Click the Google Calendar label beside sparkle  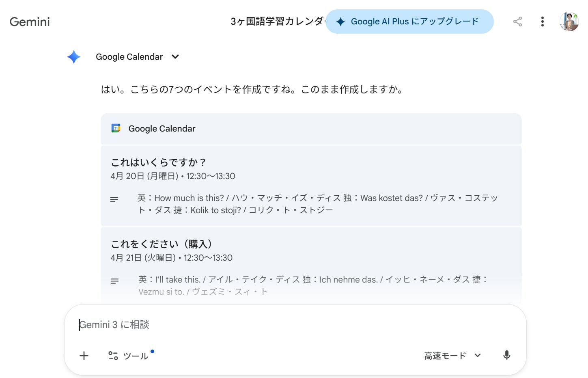pos(129,57)
